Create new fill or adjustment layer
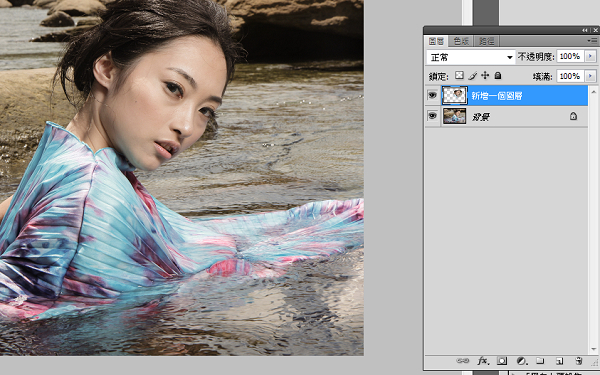Screen dimensions: 600x375 point(521,360)
